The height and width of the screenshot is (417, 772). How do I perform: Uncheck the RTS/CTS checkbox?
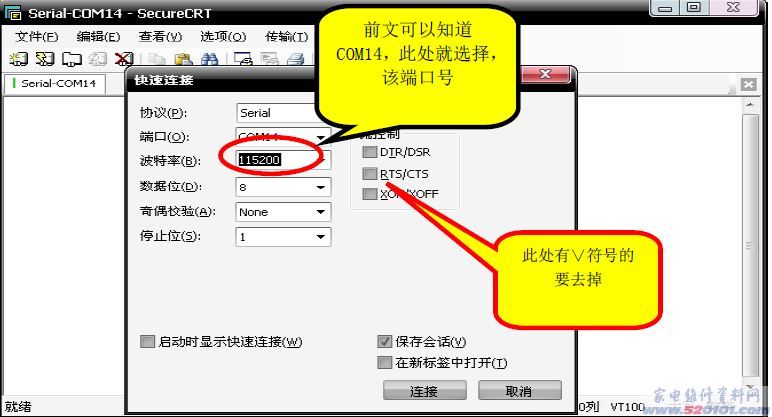pyautogui.click(x=370, y=174)
